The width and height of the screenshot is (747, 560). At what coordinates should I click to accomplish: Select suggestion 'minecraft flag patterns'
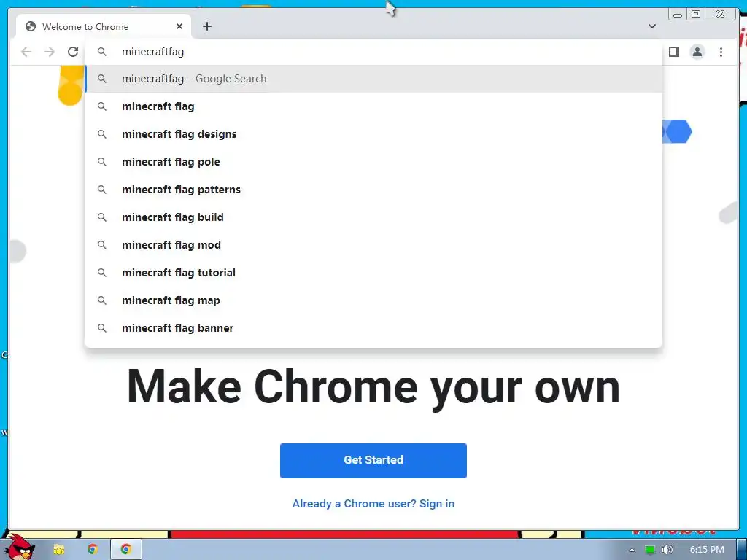(x=373, y=190)
